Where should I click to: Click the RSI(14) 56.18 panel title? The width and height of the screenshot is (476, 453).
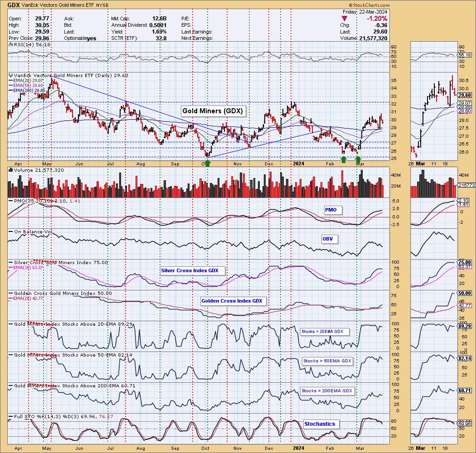point(30,44)
